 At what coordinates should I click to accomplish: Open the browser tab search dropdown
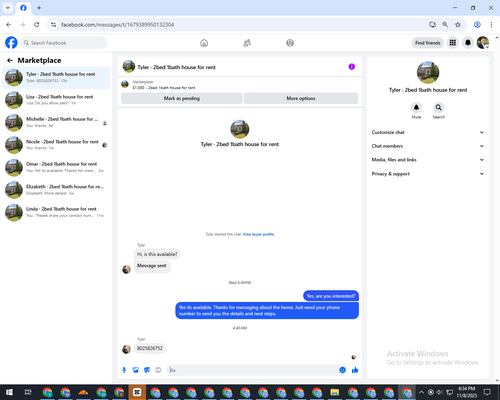coord(8,8)
